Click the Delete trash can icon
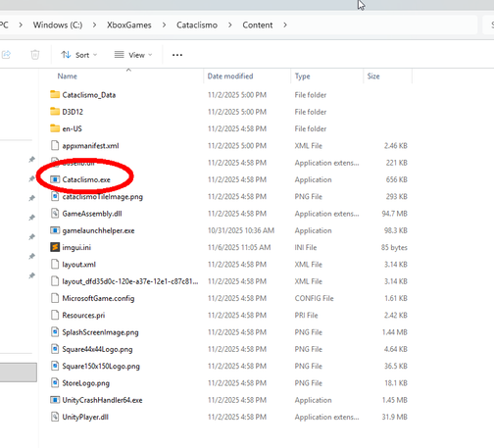 coord(35,55)
